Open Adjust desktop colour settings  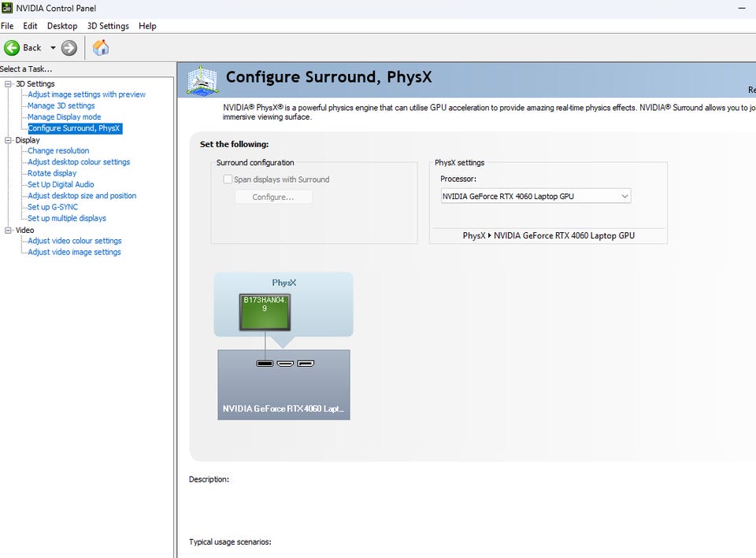tap(79, 162)
